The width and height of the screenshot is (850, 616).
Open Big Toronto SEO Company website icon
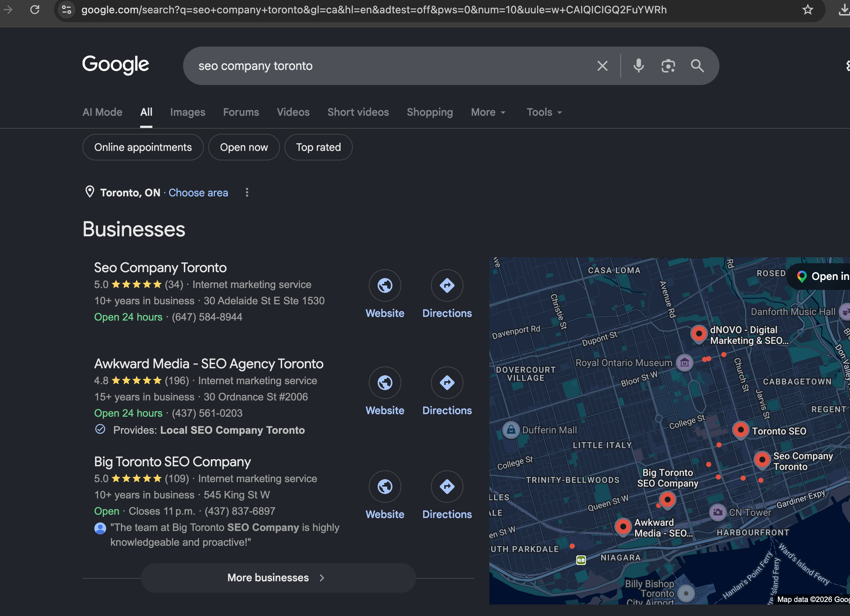tap(385, 486)
